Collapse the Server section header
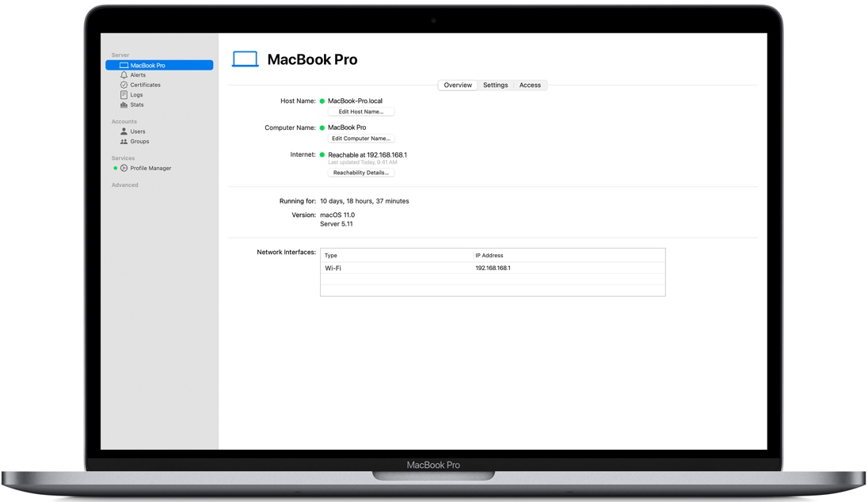The width and height of the screenshot is (868, 502). pyautogui.click(x=120, y=55)
